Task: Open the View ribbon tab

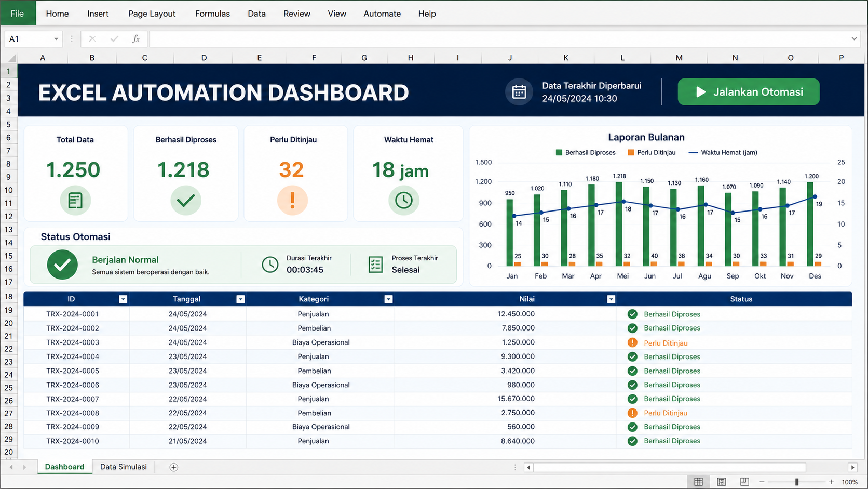Action: (337, 14)
